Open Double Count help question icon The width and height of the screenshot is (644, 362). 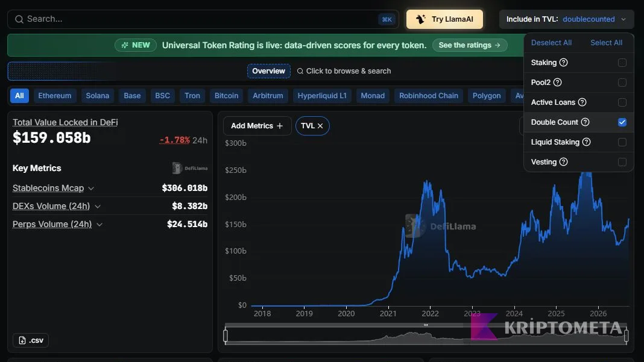pos(586,122)
